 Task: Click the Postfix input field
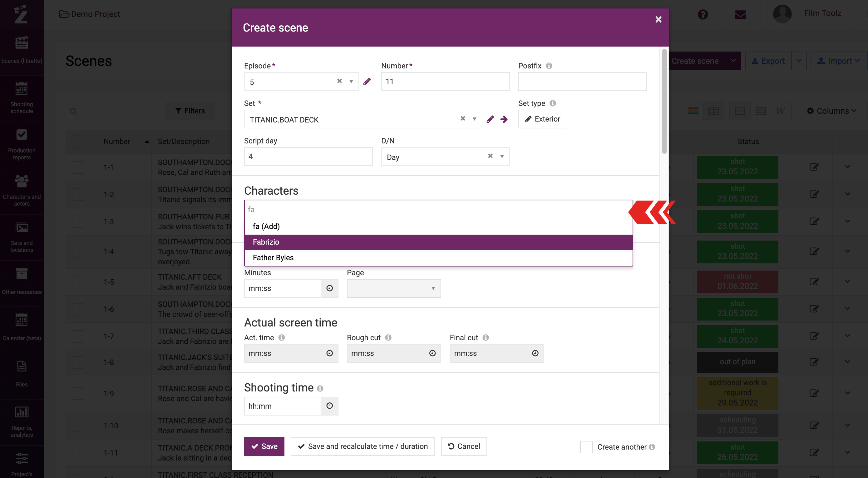pos(582,81)
